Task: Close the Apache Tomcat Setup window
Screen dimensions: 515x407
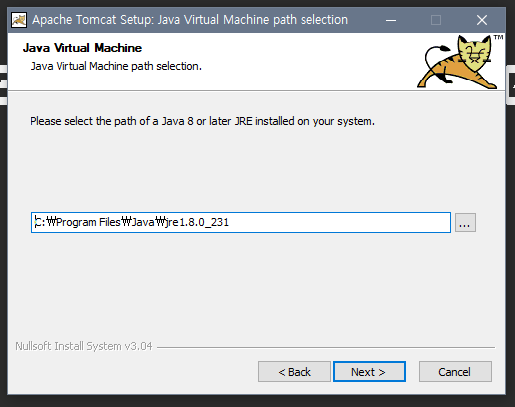Action: 482,20
